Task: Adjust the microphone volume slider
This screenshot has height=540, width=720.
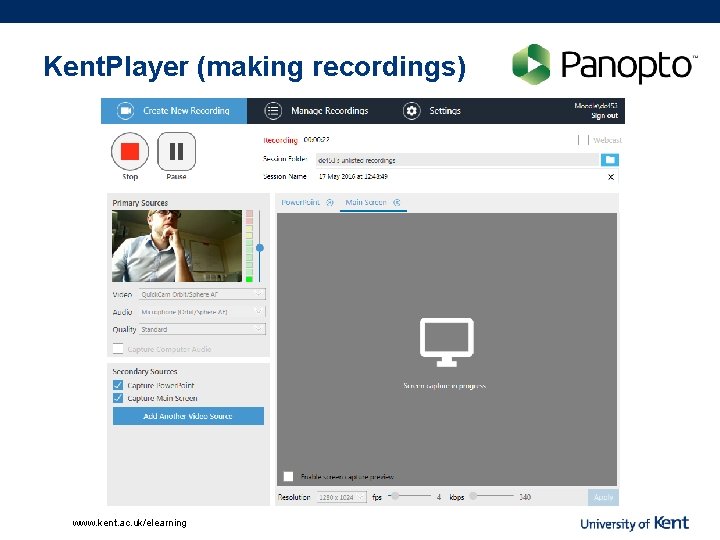Action: tap(260, 248)
